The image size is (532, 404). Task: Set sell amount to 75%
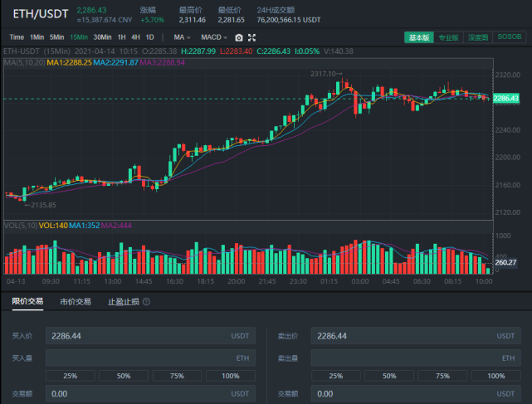442,376
